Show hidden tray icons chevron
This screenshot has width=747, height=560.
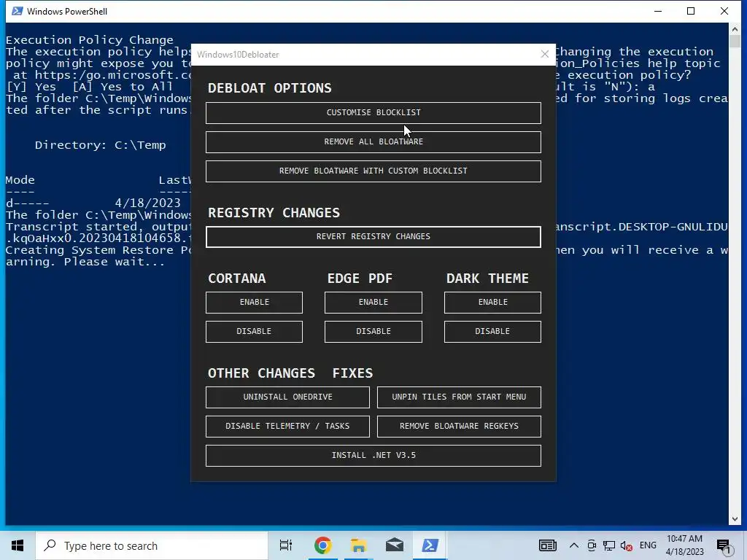coord(574,545)
